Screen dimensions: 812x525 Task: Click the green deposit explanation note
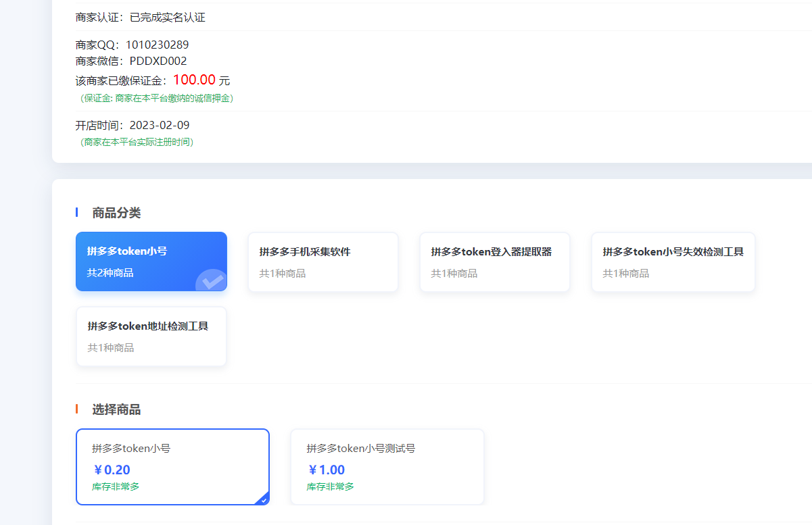pos(157,98)
